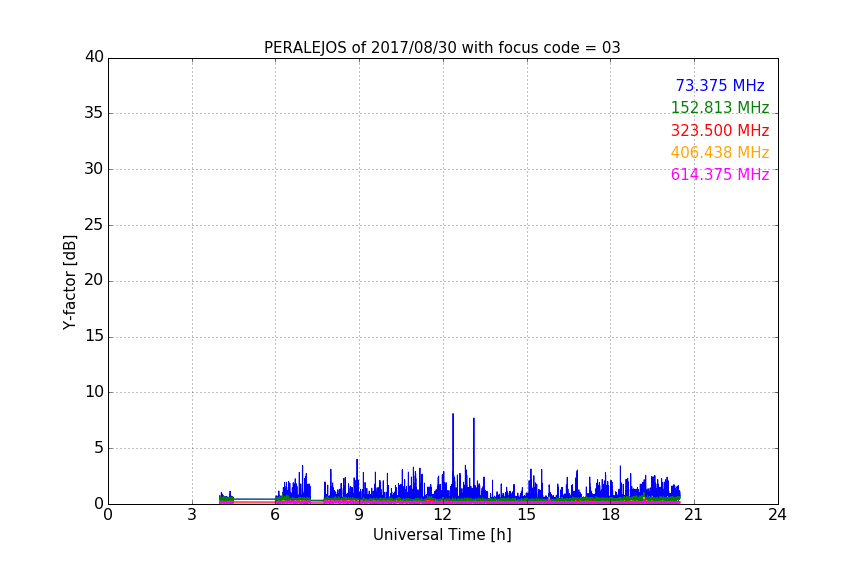Select the 406.438 MHz legend label
The height and width of the screenshot is (576, 864).
point(720,152)
